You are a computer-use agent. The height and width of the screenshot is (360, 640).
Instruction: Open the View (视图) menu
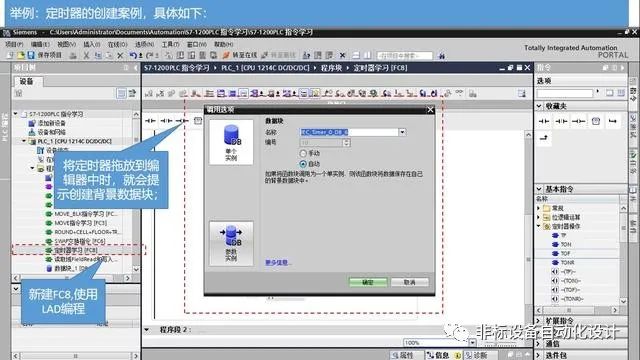[66, 44]
